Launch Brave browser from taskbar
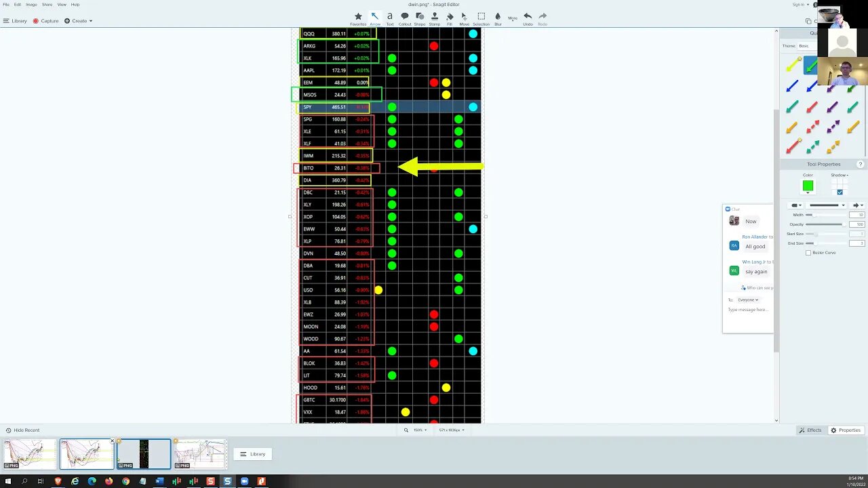This screenshot has height=488, width=868. [58, 481]
